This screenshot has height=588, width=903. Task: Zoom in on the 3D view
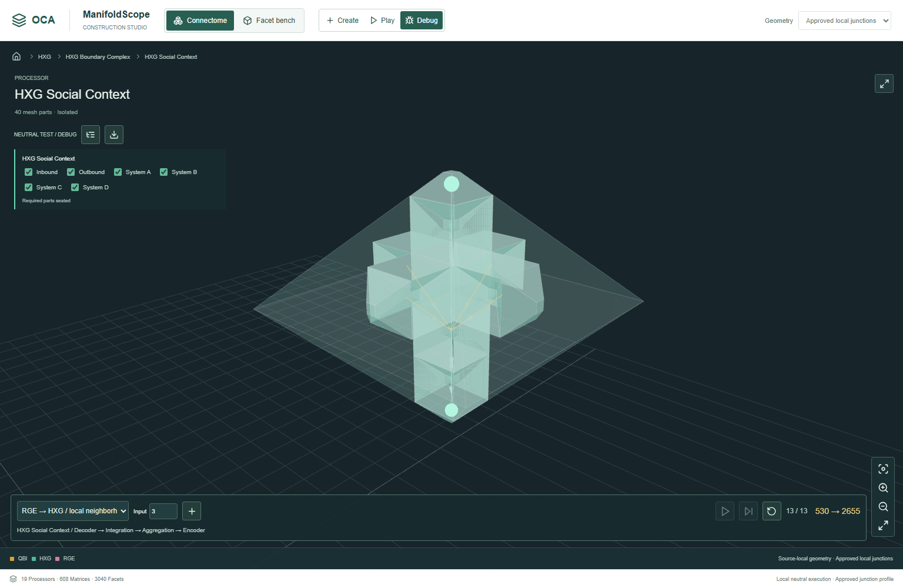[883, 487]
